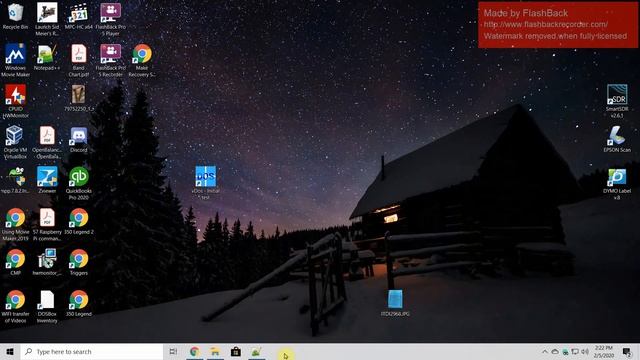This screenshot has width=640, height=360.
Task: Open the Action Center notifications
Action: [627, 351]
